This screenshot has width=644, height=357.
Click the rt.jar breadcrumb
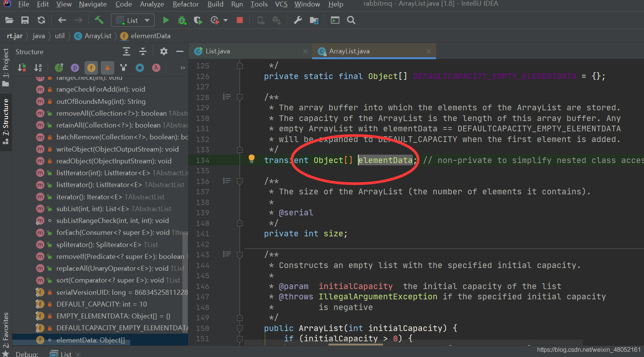point(14,36)
